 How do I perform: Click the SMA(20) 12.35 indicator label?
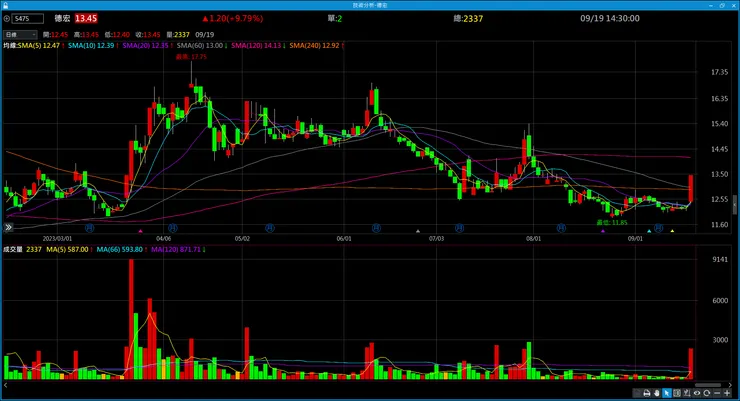(x=145, y=46)
